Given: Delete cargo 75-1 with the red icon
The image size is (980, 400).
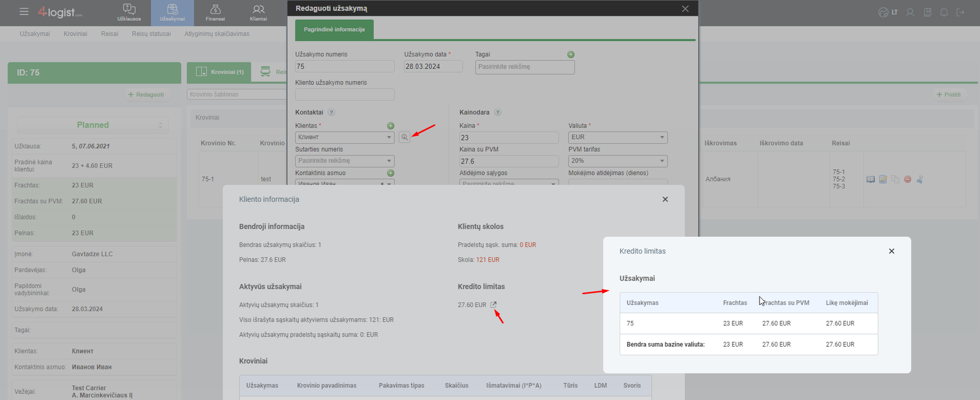Looking at the screenshot, I should (908, 179).
